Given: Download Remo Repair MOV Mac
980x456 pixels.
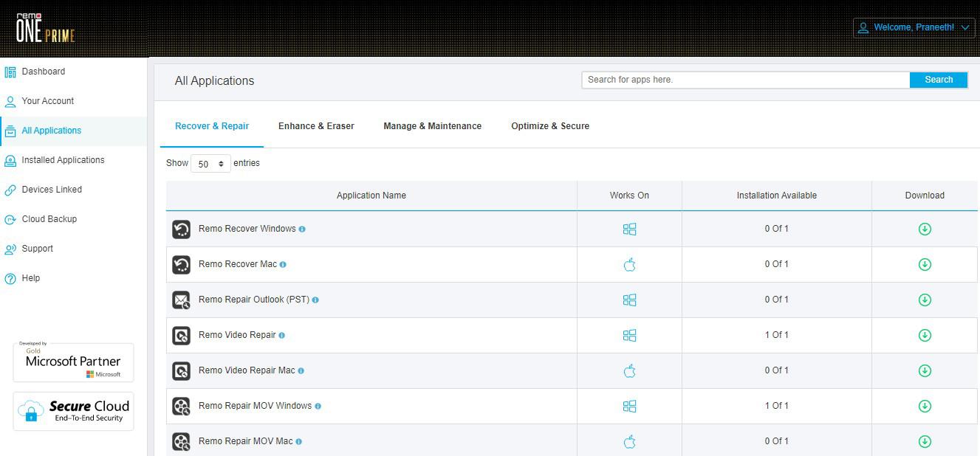Looking at the screenshot, I should point(925,441).
